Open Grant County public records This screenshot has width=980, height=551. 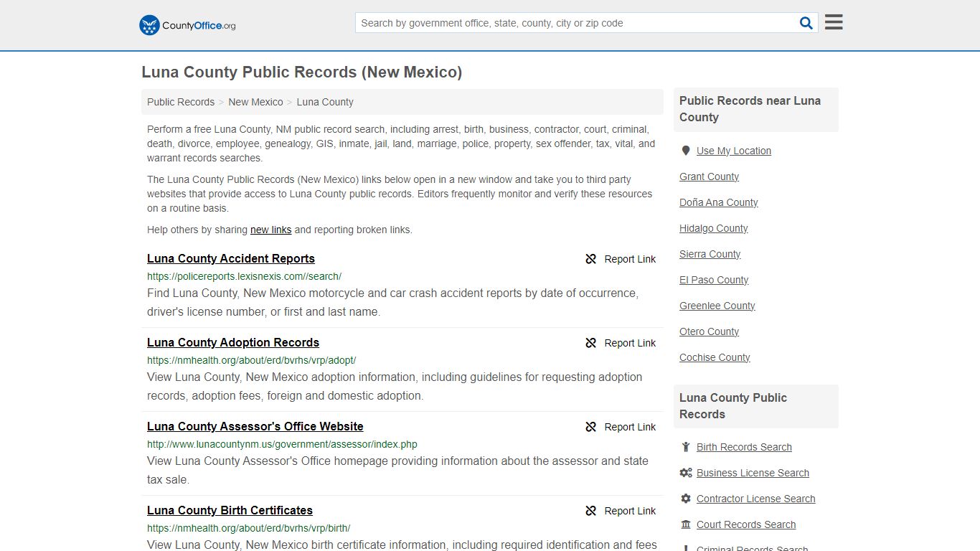[709, 176]
